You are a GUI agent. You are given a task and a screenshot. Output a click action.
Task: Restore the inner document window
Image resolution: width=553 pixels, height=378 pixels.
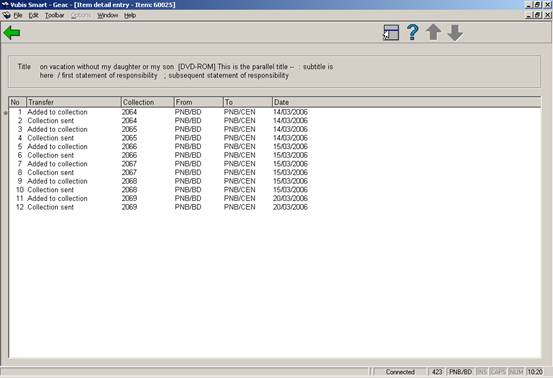(x=537, y=15)
